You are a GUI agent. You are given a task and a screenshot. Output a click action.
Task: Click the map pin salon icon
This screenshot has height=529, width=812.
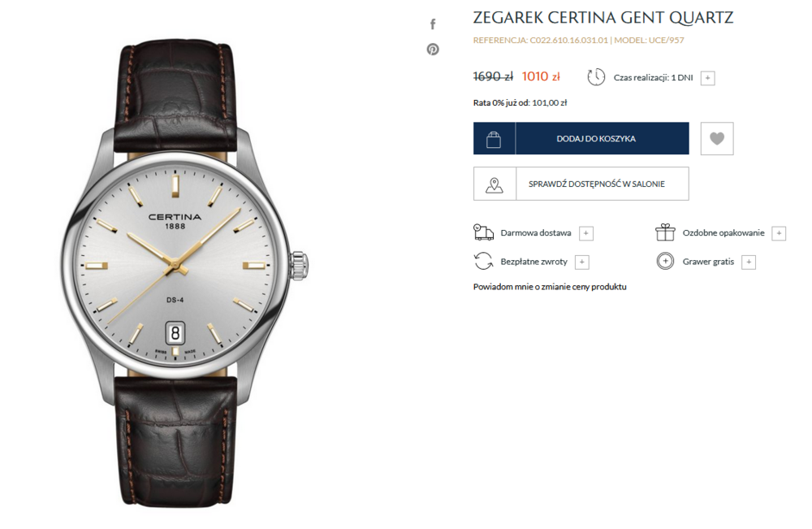coord(495,184)
